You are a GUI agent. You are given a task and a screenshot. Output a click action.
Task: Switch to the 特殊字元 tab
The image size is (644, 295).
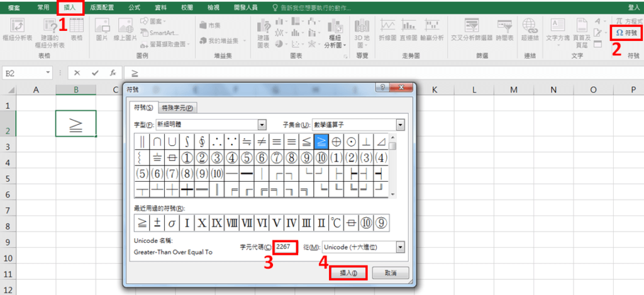[x=175, y=108]
